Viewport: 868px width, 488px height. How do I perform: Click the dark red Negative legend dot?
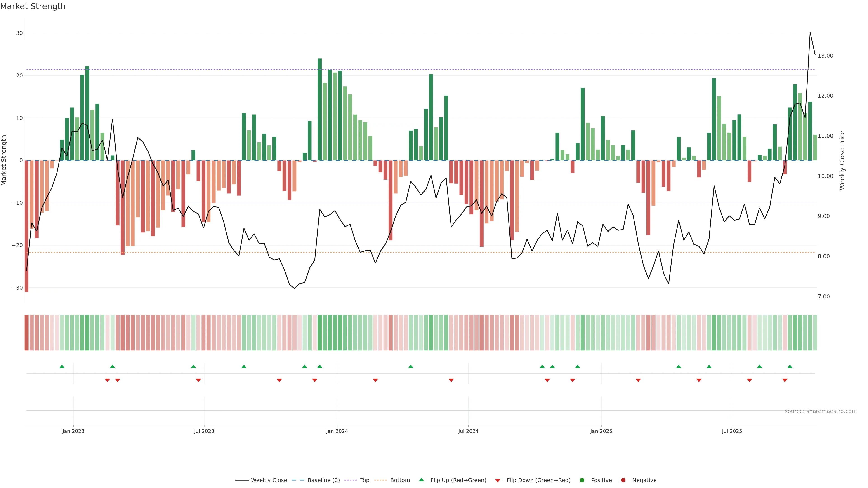tap(623, 480)
